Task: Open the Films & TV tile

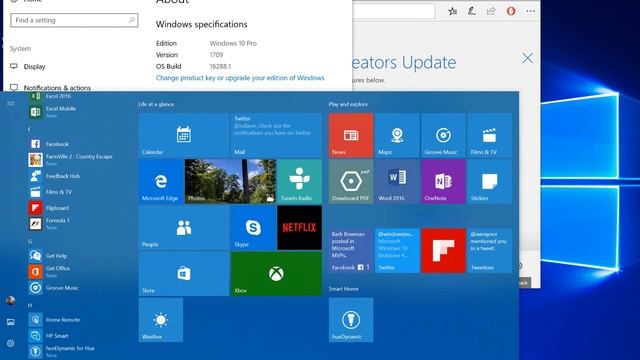Action: [x=489, y=135]
